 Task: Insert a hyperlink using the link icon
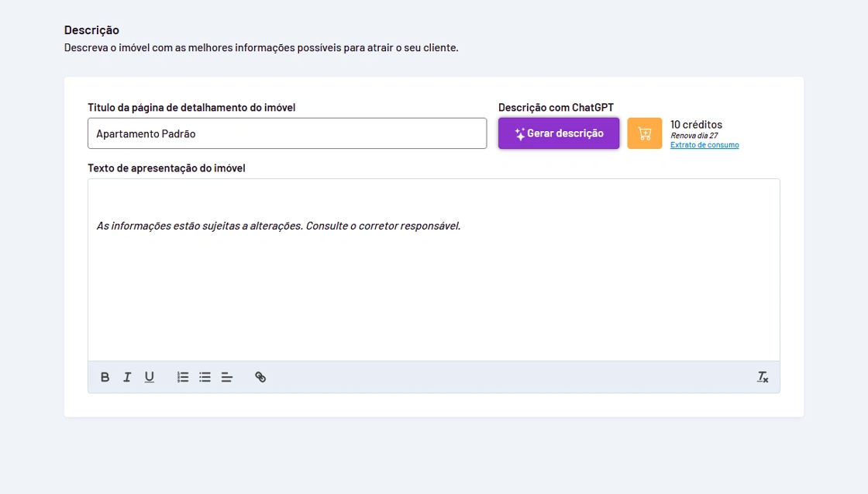[260, 377]
